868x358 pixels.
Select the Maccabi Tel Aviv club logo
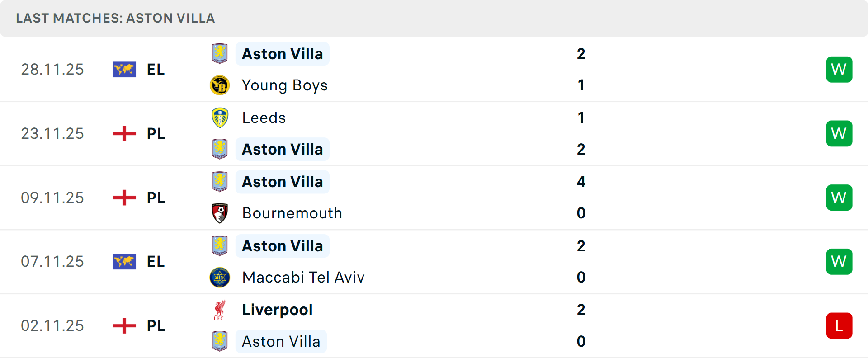coord(220,277)
